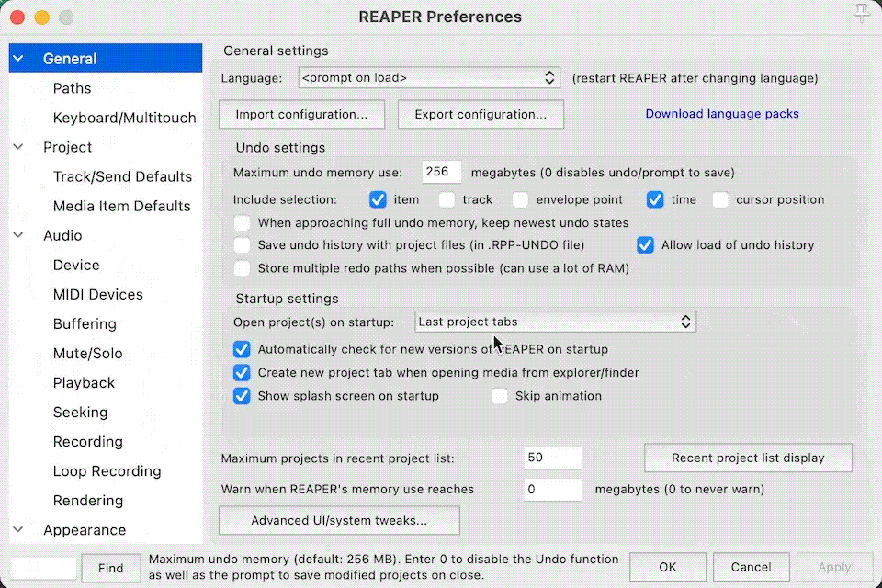Screen dimensions: 882x588
Task: Enable the 'track' include selection checkbox
Action: click(447, 199)
